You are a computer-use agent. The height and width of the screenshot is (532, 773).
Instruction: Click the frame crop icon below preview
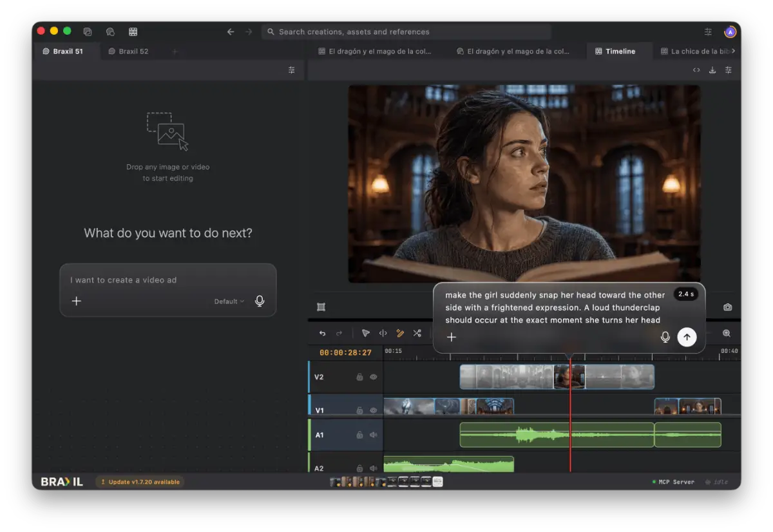pos(321,307)
